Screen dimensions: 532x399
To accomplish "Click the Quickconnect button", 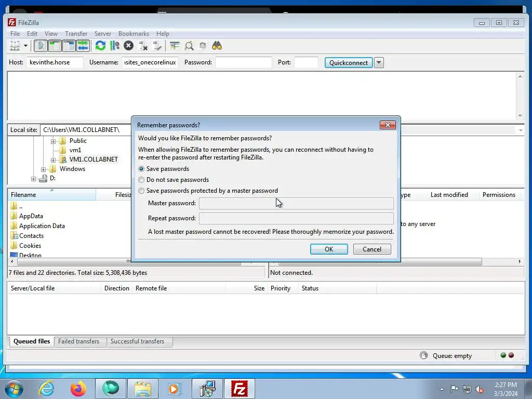I will (349, 62).
